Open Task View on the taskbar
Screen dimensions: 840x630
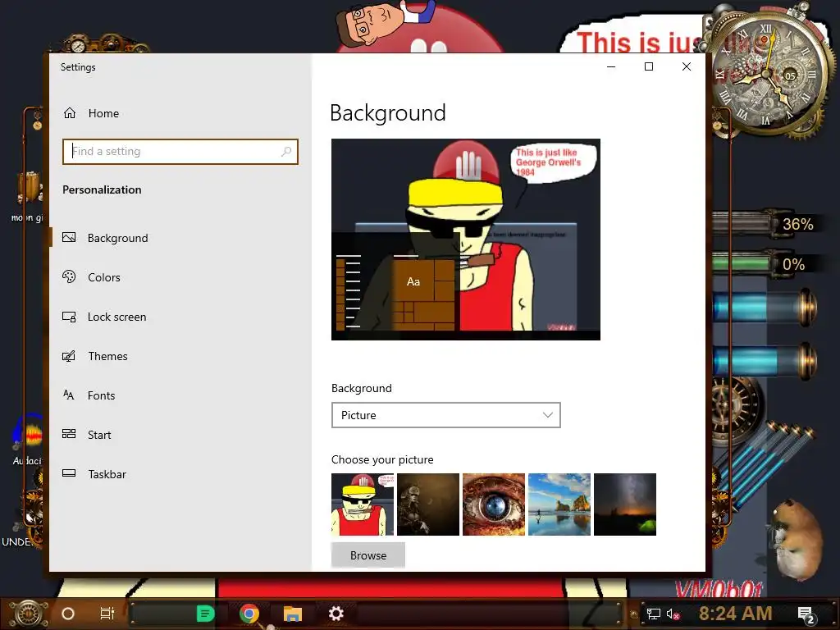[x=107, y=614]
